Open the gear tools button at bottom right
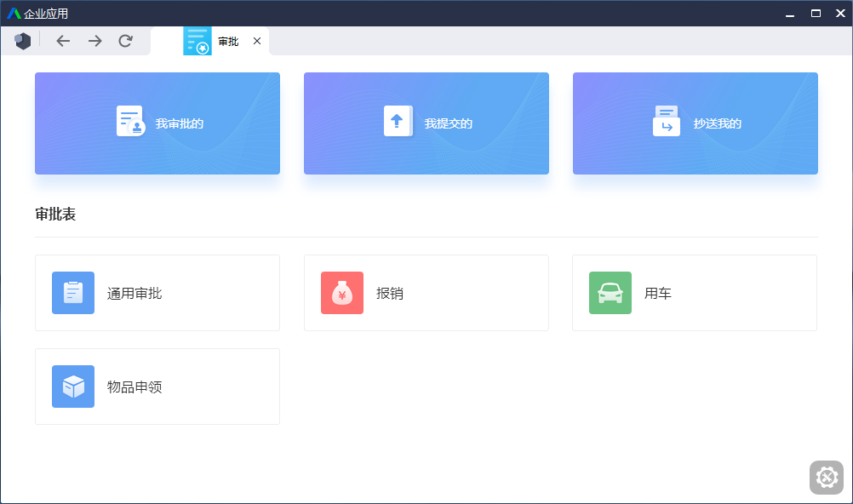853x504 pixels. [x=827, y=478]
